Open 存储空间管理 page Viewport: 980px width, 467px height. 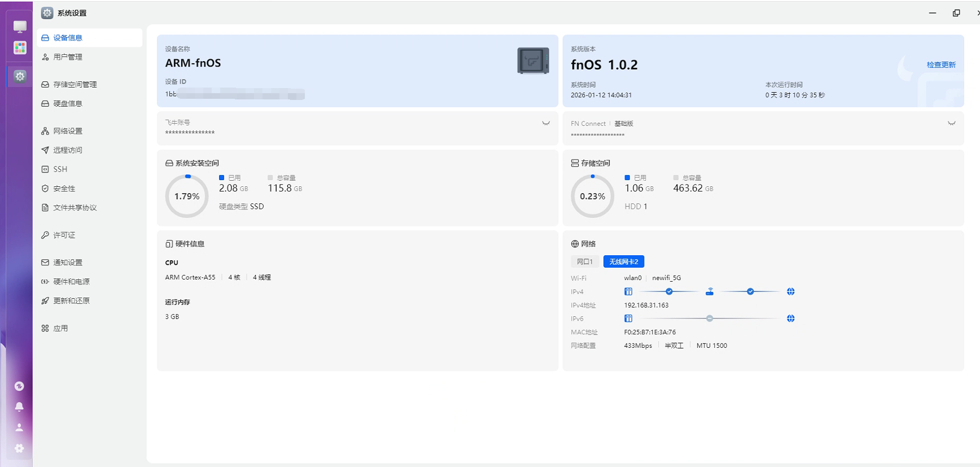pyautogui.click(x=90, y=85)
